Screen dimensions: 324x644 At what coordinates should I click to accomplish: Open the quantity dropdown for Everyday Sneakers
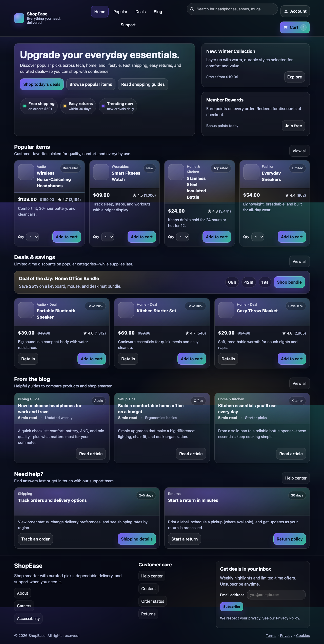(257, 237)
